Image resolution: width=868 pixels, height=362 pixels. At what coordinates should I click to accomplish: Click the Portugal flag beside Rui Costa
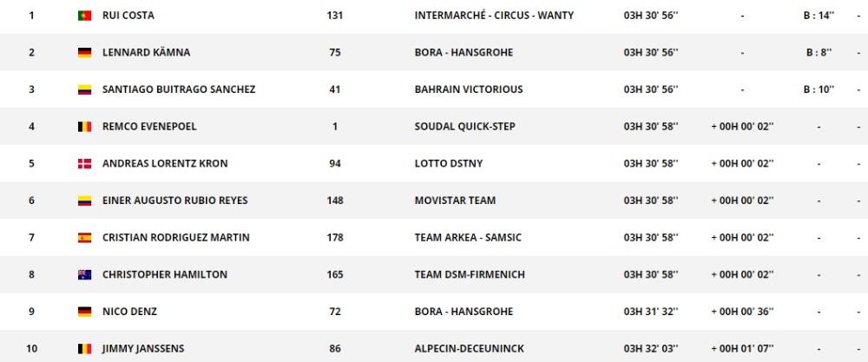point(84,16)
